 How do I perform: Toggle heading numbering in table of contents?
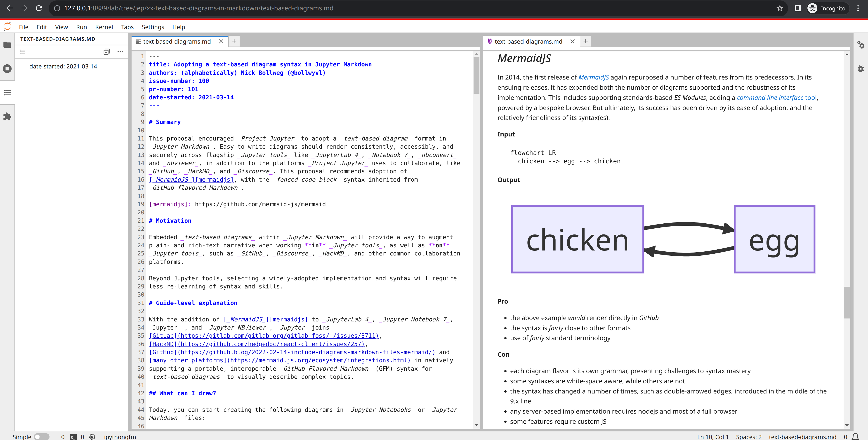pos(23,51)
